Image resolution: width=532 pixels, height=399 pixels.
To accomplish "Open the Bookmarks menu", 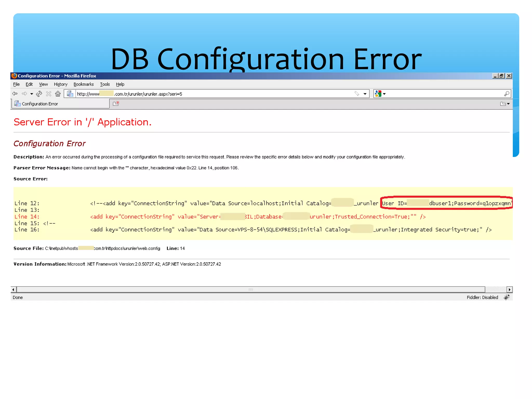I will [x=83, y=84].
